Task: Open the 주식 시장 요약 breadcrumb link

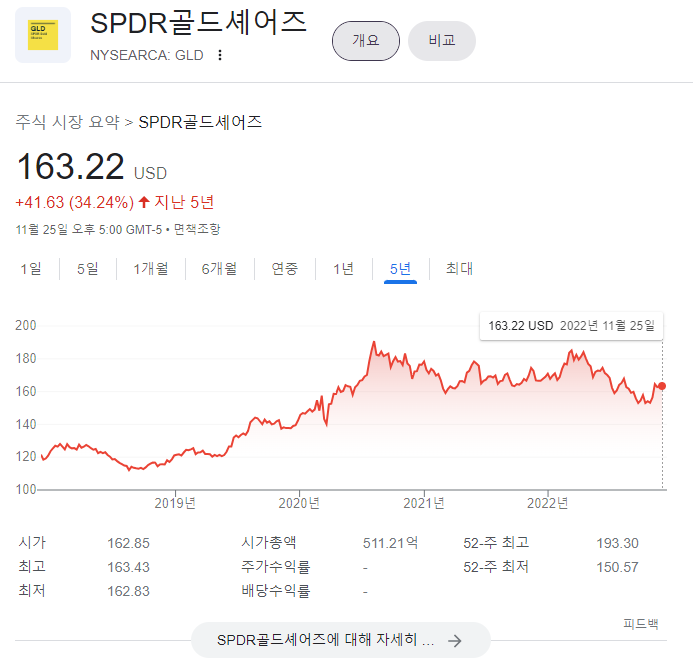Action: point(68,122)
